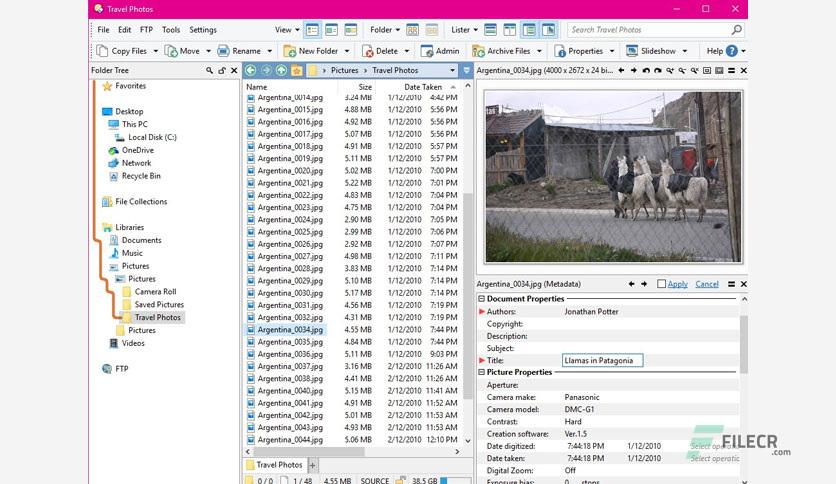Click the favorites star folder icon
The height and width of the screenshot is (484, 836).
pyautogui.click(x=297, y=70)
